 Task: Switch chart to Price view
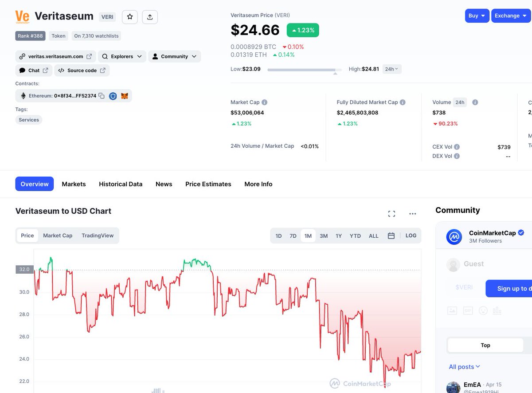(x=27, y=236)
